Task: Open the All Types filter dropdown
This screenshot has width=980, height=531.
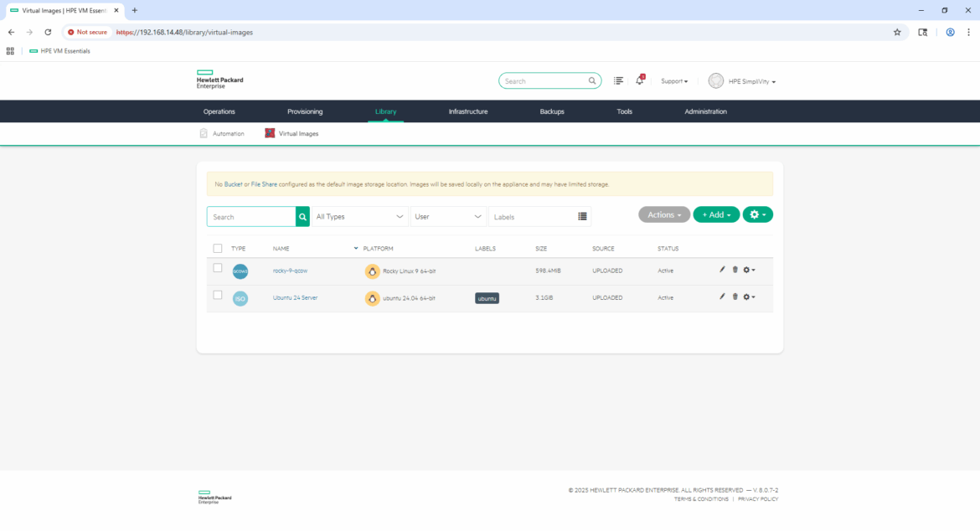Action: 360,217
